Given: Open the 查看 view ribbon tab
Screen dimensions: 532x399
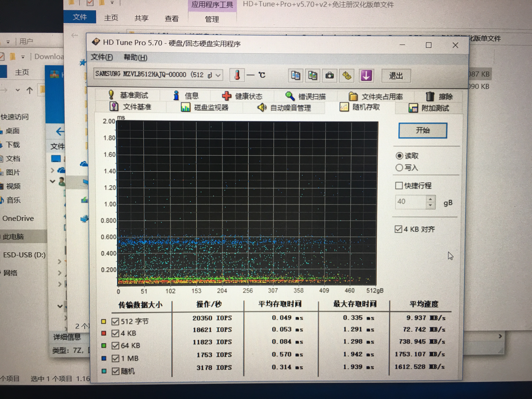Looking at the screenshot, I should (172, 18).
